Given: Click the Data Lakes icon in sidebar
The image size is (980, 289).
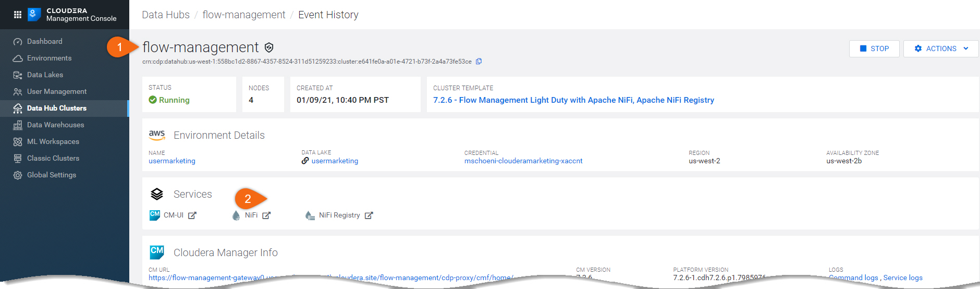Looking at the screenshot, I should (x=18, y=75).
